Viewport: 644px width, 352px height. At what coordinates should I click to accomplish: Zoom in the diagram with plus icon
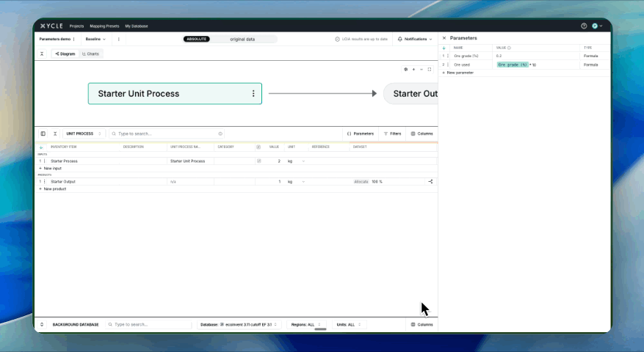click(413, 69)
